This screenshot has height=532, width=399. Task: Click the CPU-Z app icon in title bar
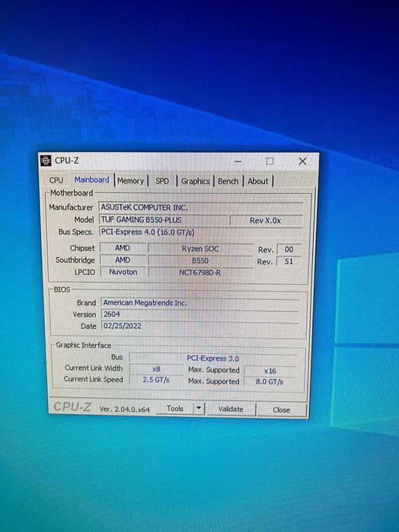point(46,161)
